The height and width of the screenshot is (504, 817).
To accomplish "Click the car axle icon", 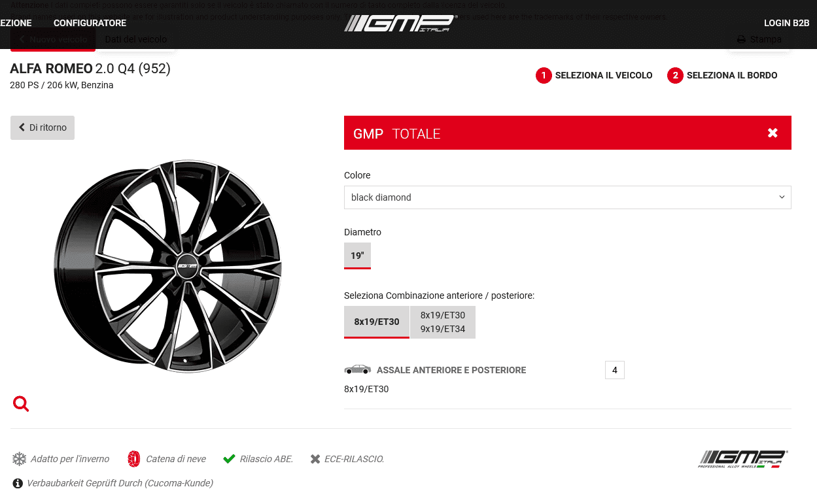I will tap(357, 369).
